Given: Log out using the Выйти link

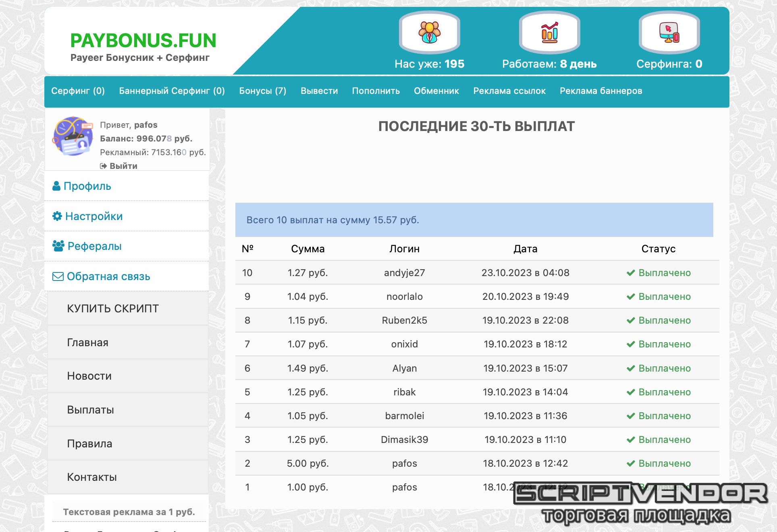Looking at the screenshot, I should pos(123,166).
